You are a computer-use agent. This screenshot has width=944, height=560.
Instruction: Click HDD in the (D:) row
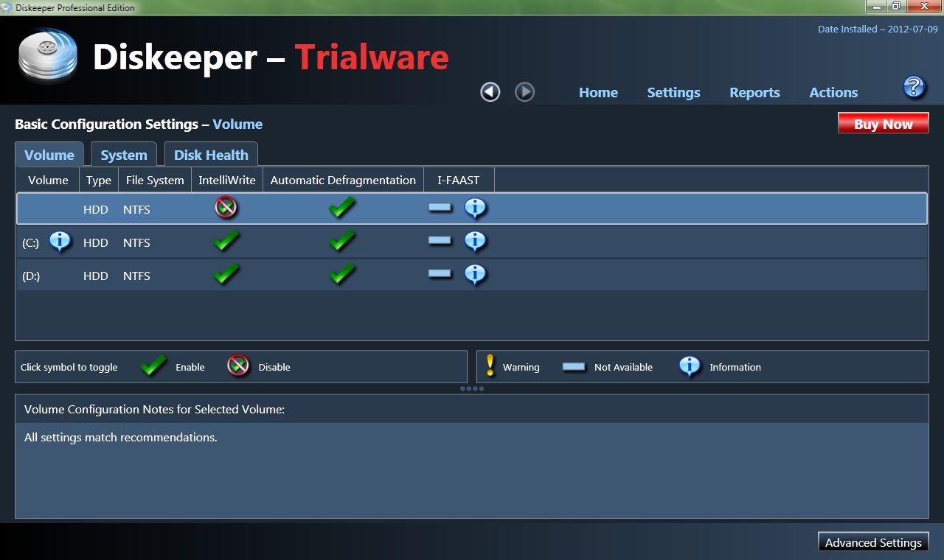(x=96, y=276)
